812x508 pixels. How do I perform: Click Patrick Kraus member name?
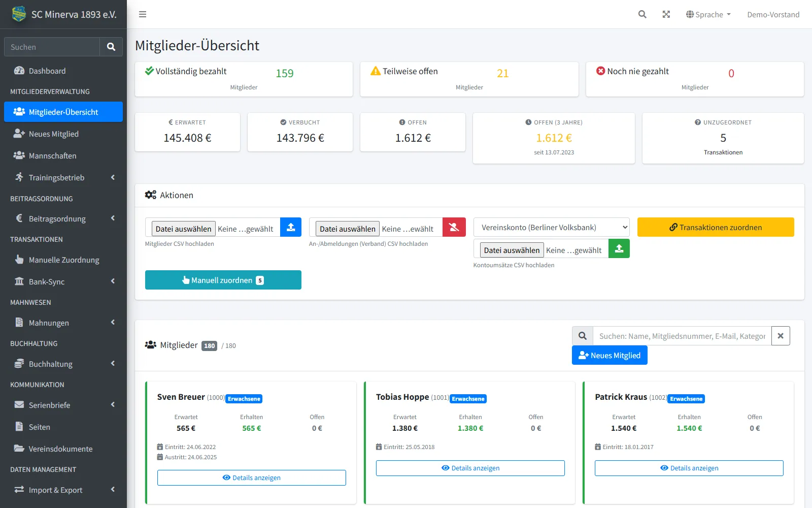point(621,397)
